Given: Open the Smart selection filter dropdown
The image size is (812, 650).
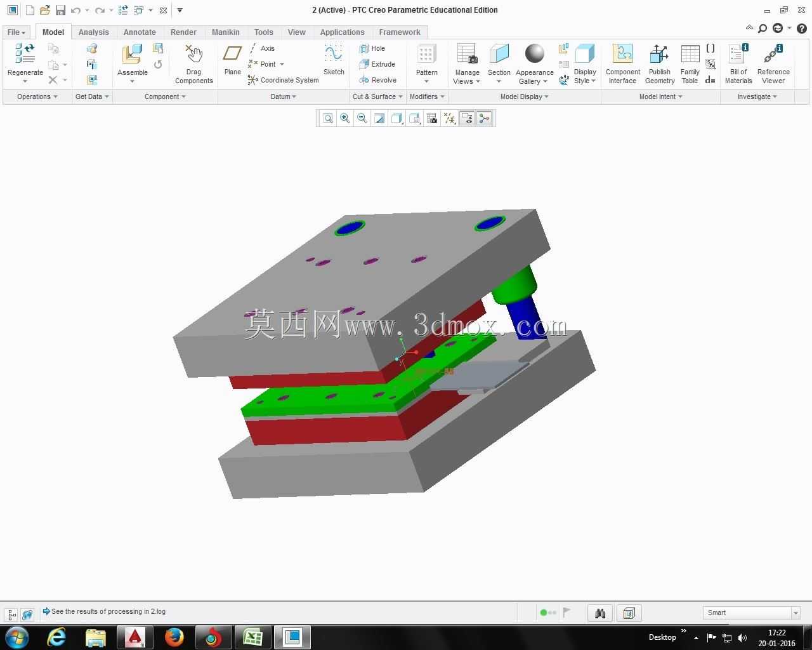Looking at the screenshot, I should click(x=796, y=613).
